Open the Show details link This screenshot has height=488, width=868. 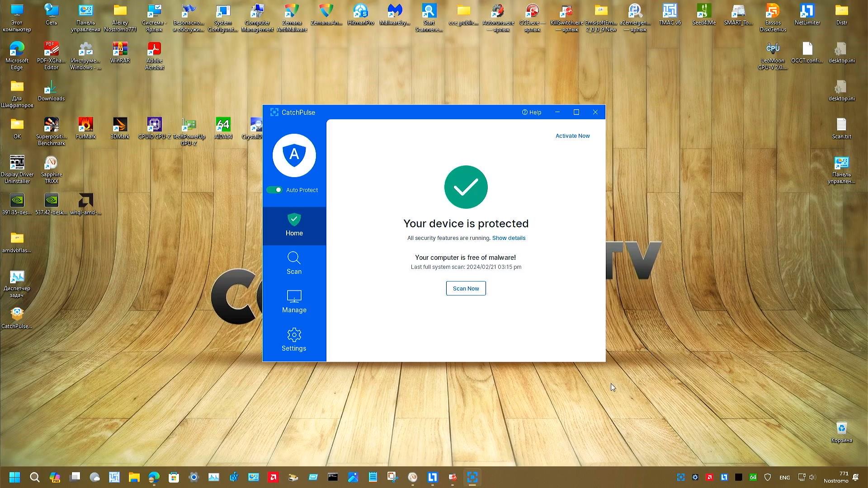pos(509,238)
